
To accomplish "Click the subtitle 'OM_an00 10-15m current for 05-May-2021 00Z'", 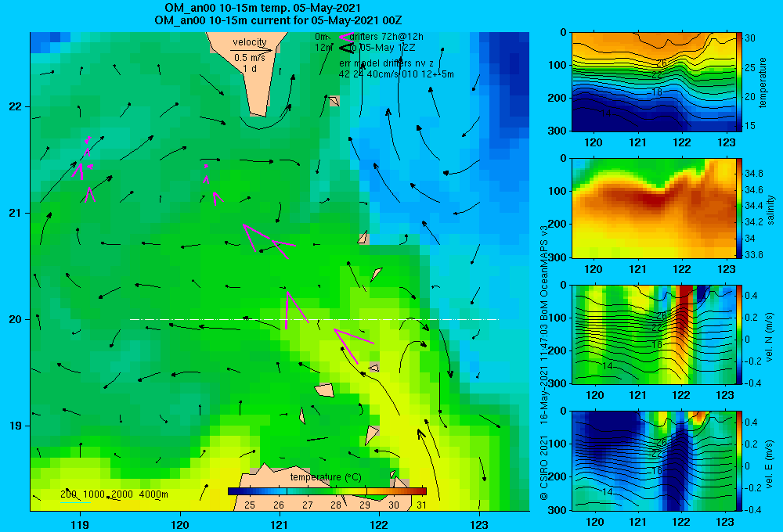I will pyautogui.click(x=278, y=20).
